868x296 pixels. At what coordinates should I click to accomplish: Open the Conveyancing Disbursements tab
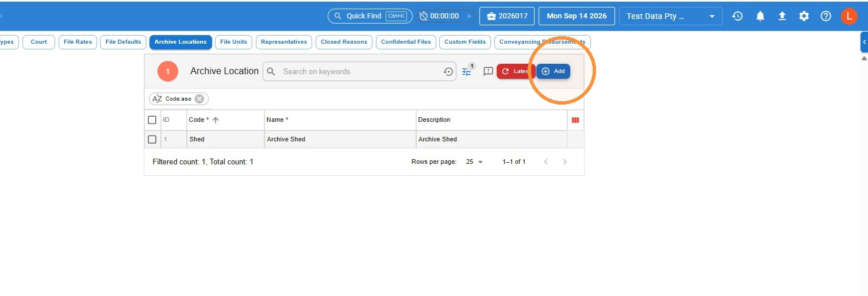[x=543, y=42]
